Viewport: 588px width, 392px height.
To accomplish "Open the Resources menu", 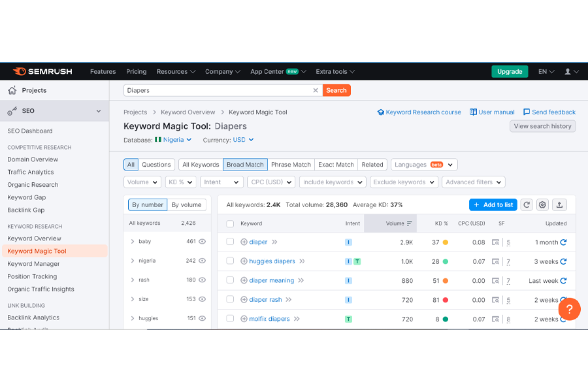I will [176, 72].
